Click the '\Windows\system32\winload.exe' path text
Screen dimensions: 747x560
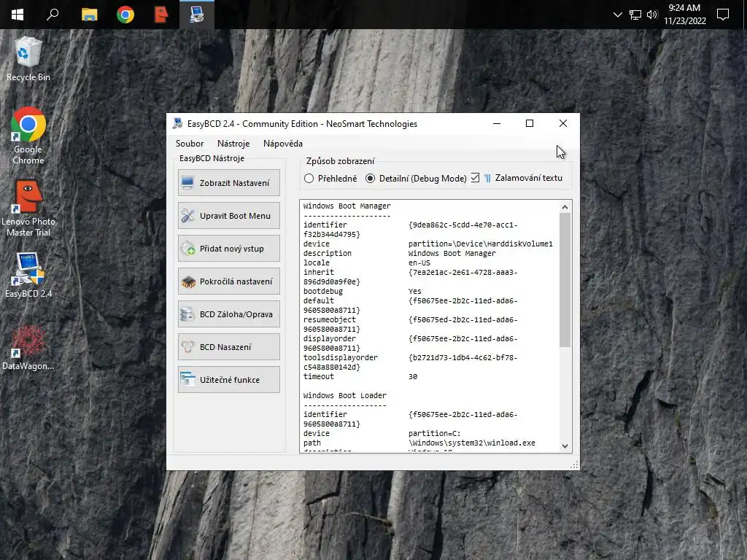(472, 443)
